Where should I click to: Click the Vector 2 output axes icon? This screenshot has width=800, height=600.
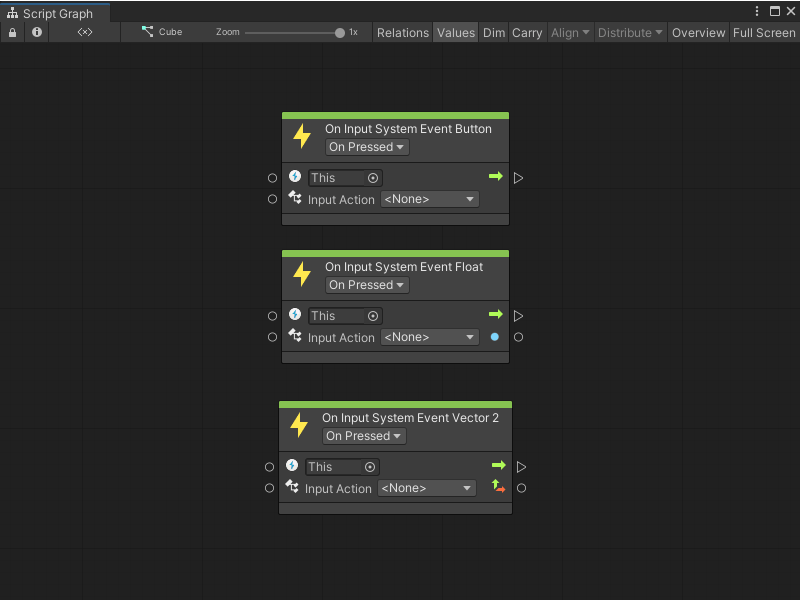pyautogui.click(x=498, y=488)
